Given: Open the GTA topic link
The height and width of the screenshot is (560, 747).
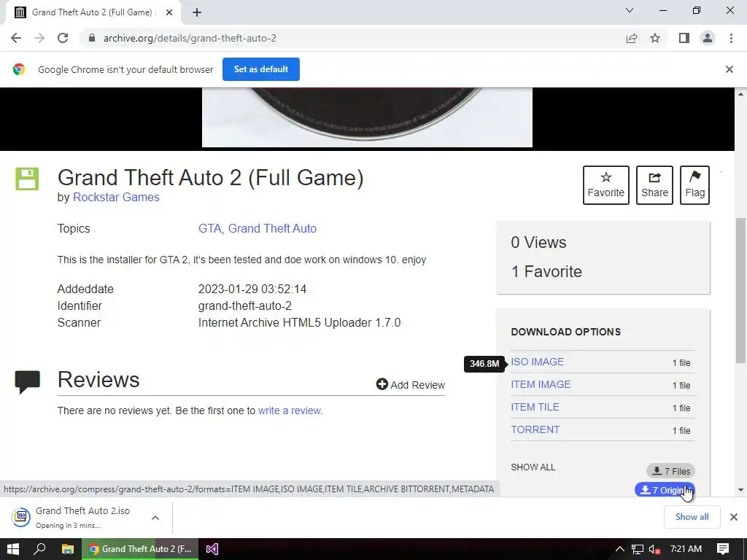Looking at the screenshot, I should [x=210, y=228].
